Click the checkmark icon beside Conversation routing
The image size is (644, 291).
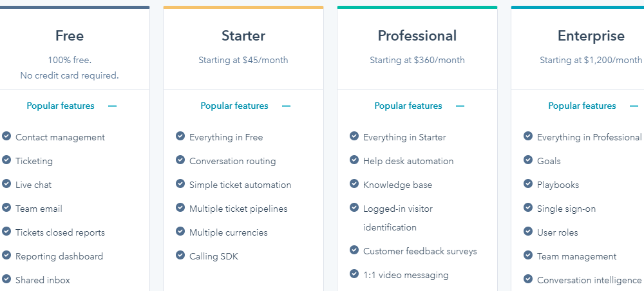tap(180, 160)
